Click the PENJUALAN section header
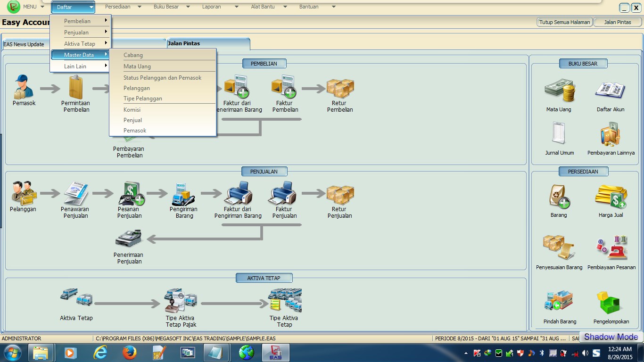 click(x=264, y=172)
